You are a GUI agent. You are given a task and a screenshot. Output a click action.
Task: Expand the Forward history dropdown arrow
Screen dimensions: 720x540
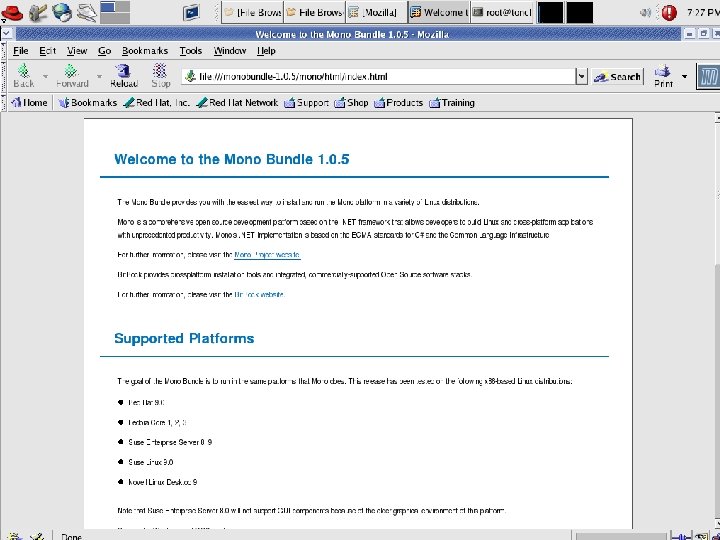[99, 76]
